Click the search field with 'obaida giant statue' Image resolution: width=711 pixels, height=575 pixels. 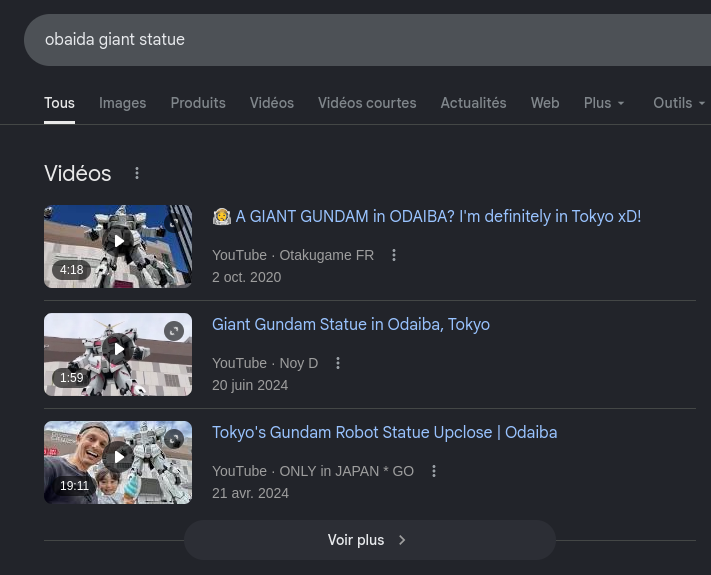click(367, 40)
